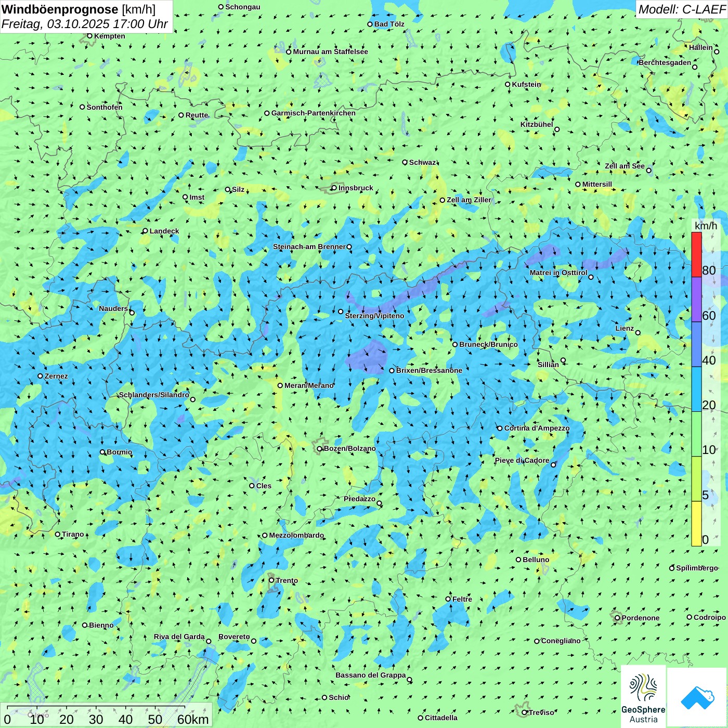The height and width of the screenshot is (728, 728).
Task: Click the Nauders label
Action: [x=113, y=308]
